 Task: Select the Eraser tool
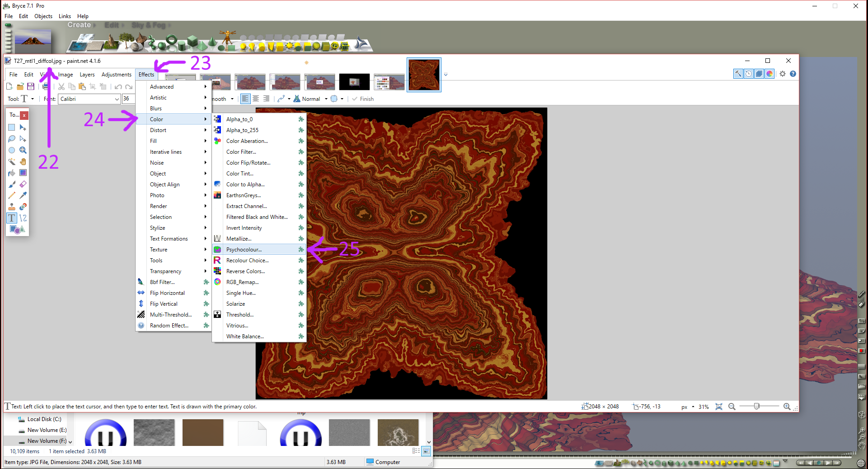23,184
